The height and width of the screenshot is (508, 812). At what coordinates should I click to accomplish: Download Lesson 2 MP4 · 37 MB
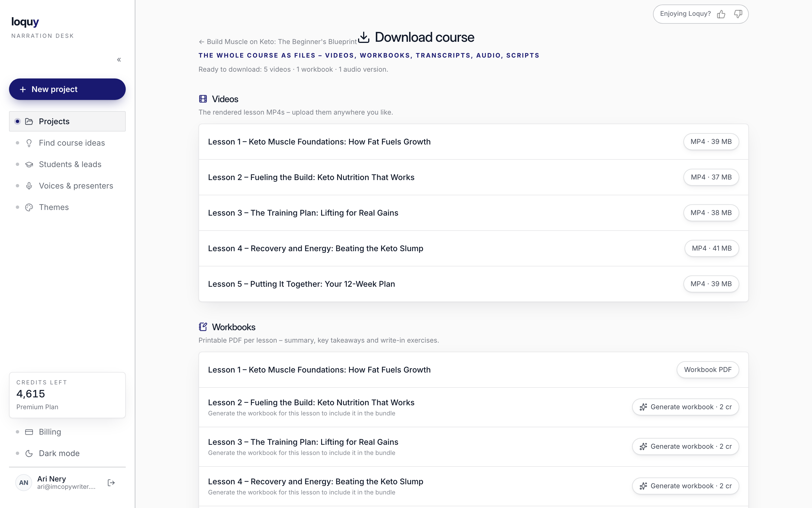(x=711, y=178)
